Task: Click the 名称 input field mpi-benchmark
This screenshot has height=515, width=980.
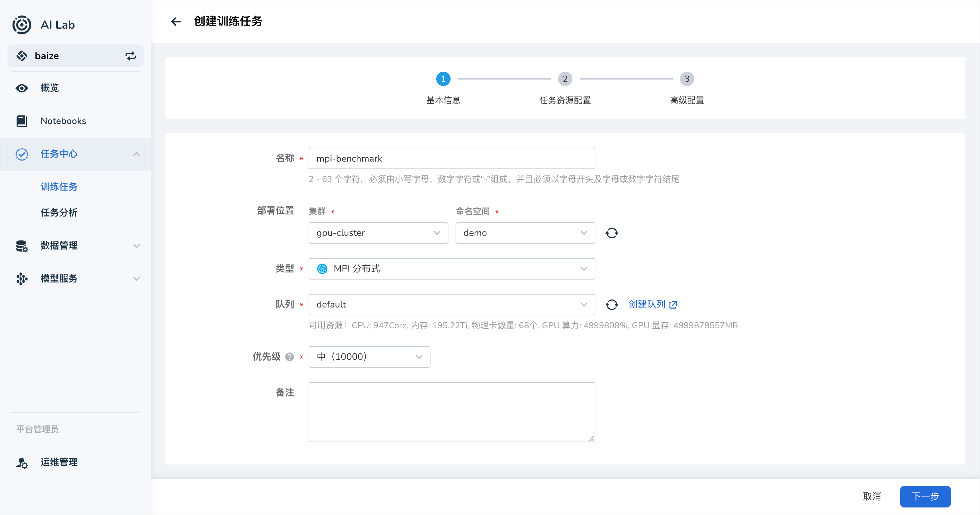Action: pos(452,158)
